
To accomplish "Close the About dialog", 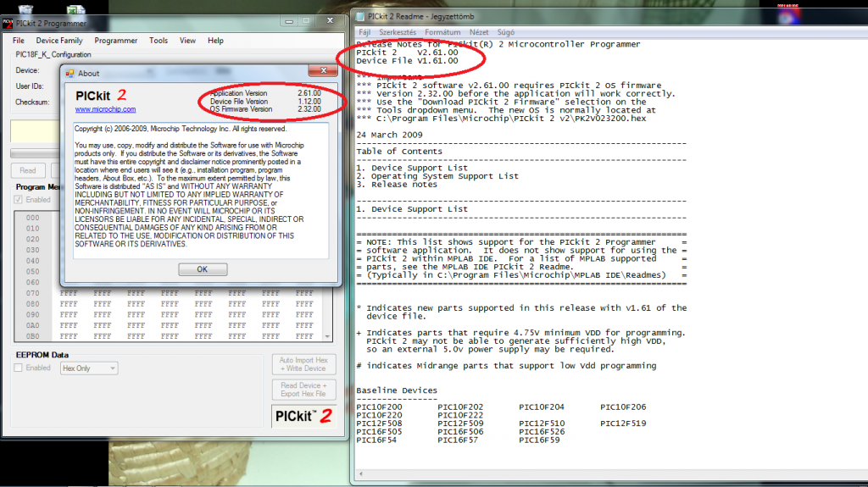I will [x=324, y=70].
